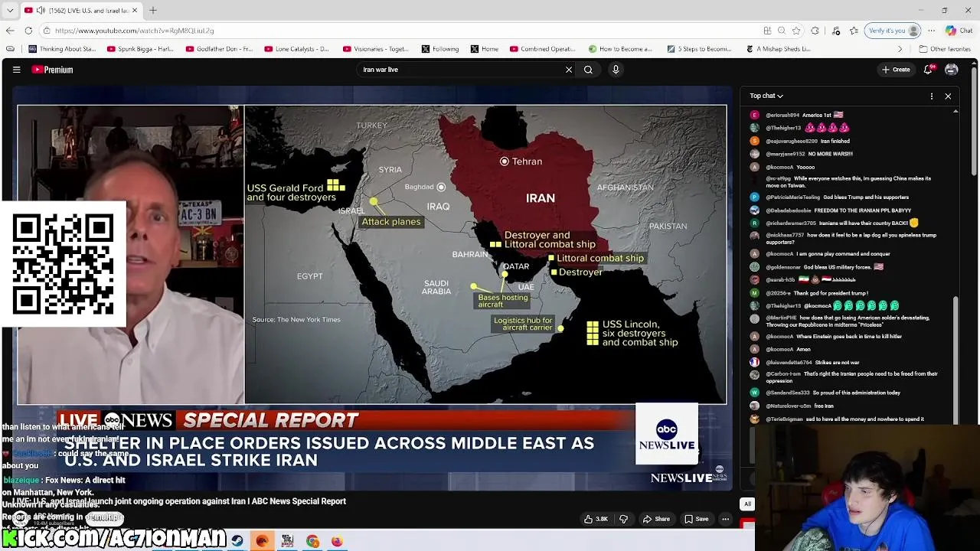Open Combined Operati... bookmark
980x551 pixels.
coord(543,49)
